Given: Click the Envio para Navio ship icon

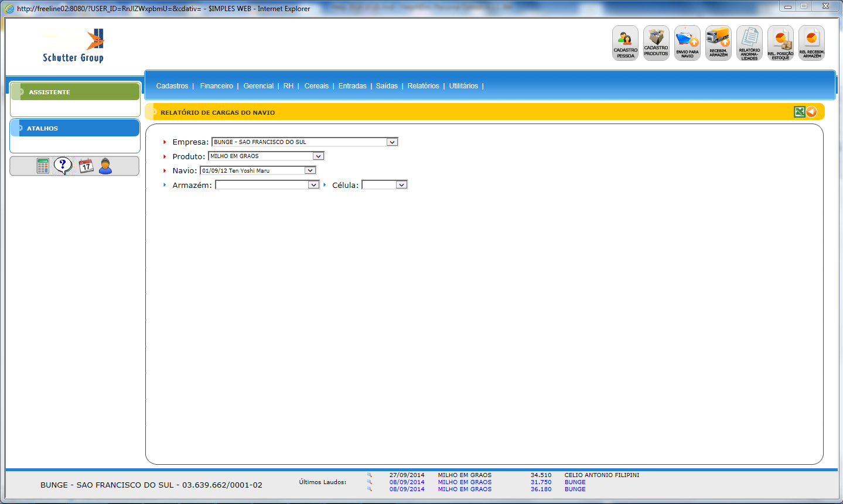Looking at the screenshot, I should pyautogui.click(x=687, y=43).
